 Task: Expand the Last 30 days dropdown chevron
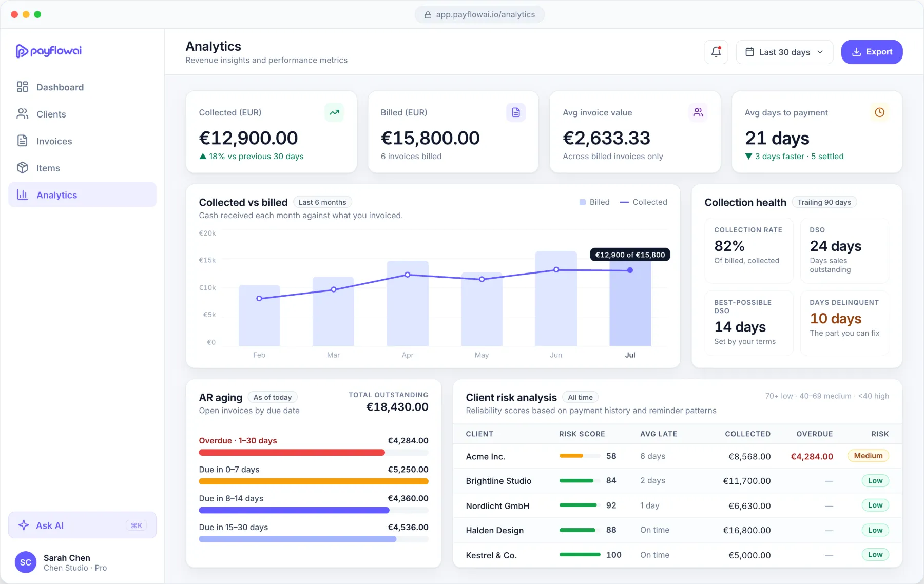(820, 52)
